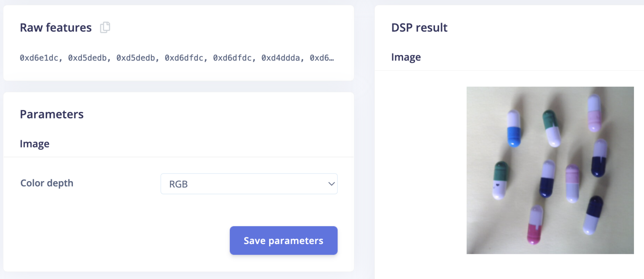This screenshot has height=279, width=644.
Task: Select the first hex value 0xd6e1dc
Action: coord(39,58)
